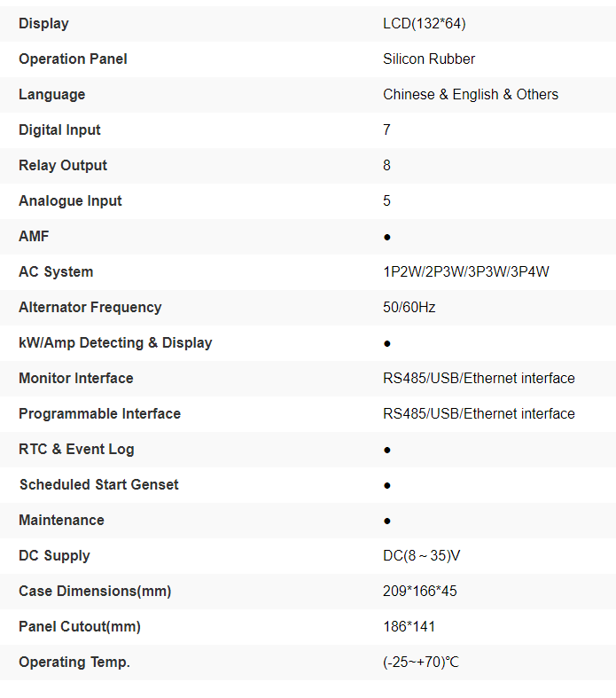The image size is (616, 698).
Task: Click the Monitor Interface RS485/USB/Ethernet value
Action: click(x=479, y=379)
